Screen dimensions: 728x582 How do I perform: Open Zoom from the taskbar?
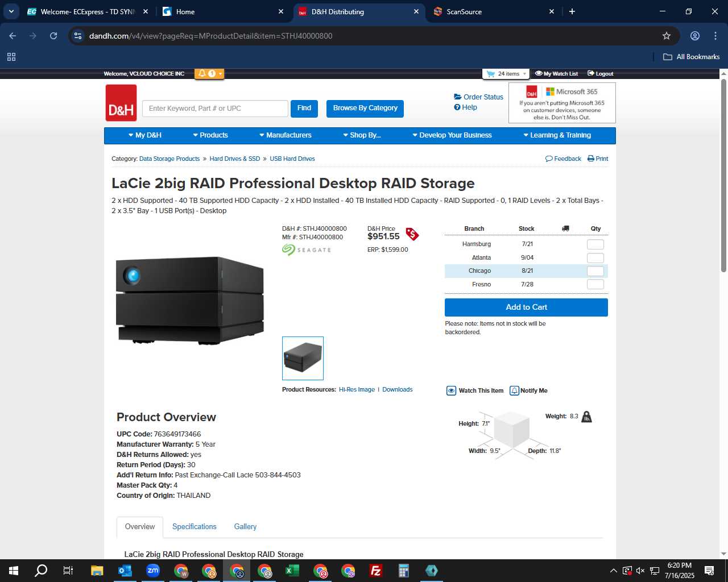pos(153,571)
